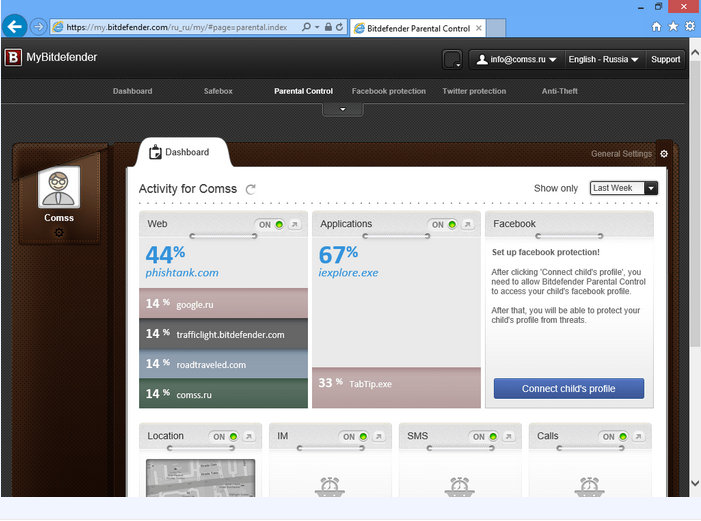Open Twitter protection navigation item
Viewport: 701px width, 521px height.
pos(474,91)
